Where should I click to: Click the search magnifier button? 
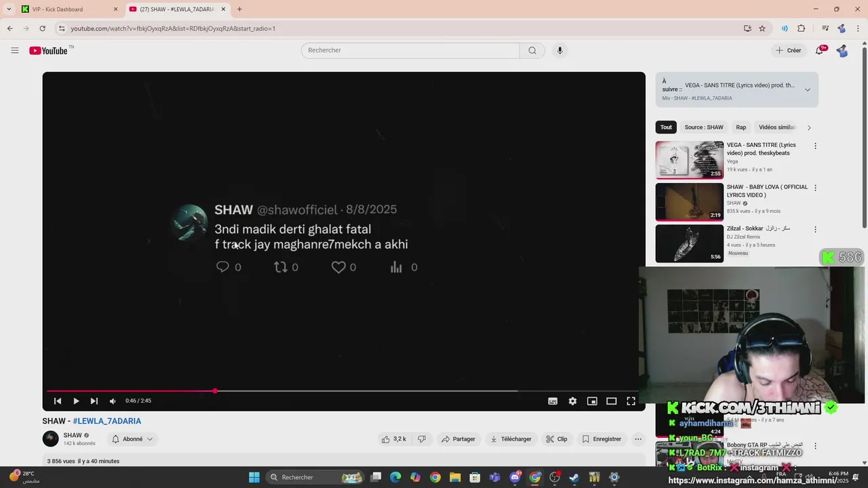(532, 50)
